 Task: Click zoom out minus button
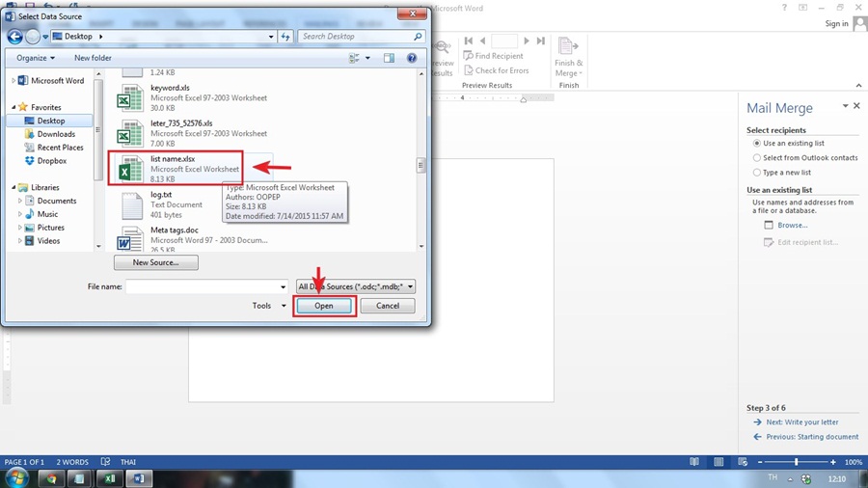760,462
